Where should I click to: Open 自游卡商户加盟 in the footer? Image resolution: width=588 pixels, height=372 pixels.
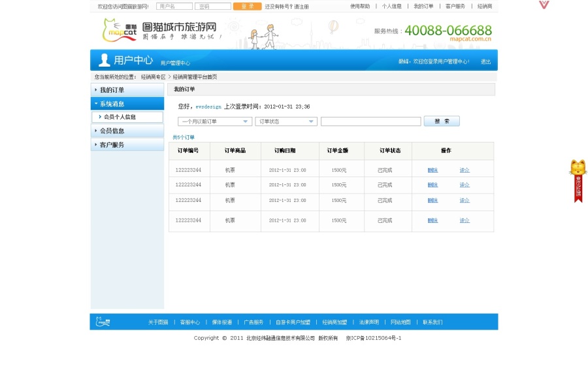(293, 322)
